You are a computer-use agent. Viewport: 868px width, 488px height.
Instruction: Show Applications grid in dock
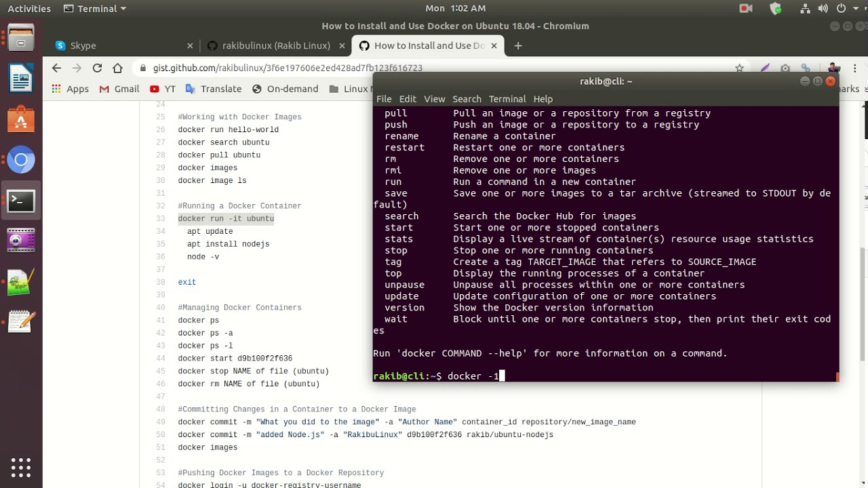(21, 468)
